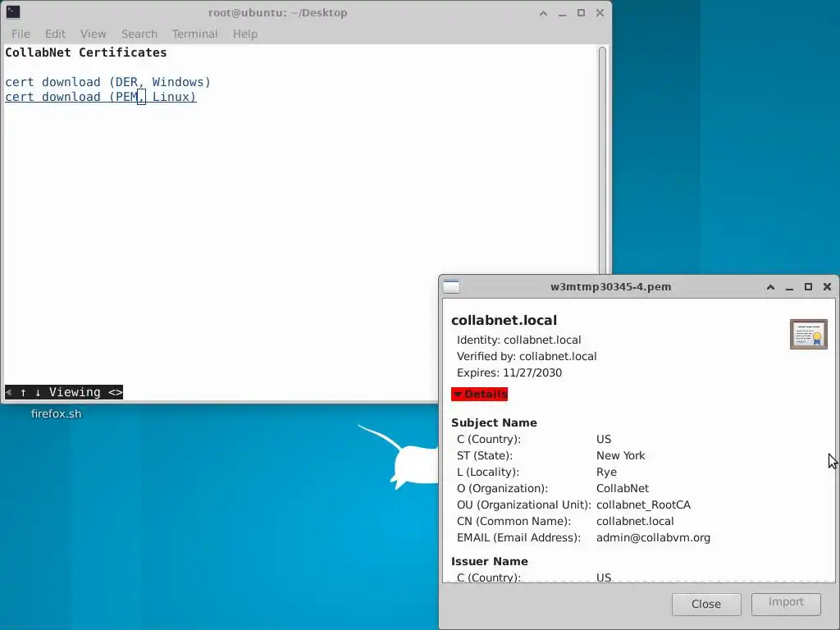Screen dimensions: 840x630
Task: Click the New York state value
Action: click(x=620, y=455)
